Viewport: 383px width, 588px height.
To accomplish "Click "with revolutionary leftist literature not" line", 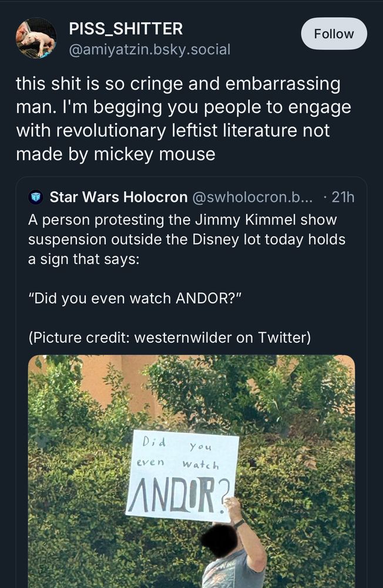I will [173, 131].
